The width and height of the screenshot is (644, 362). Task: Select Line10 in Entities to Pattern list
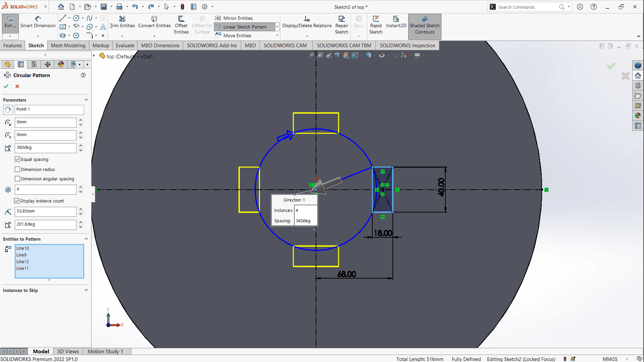22,248
